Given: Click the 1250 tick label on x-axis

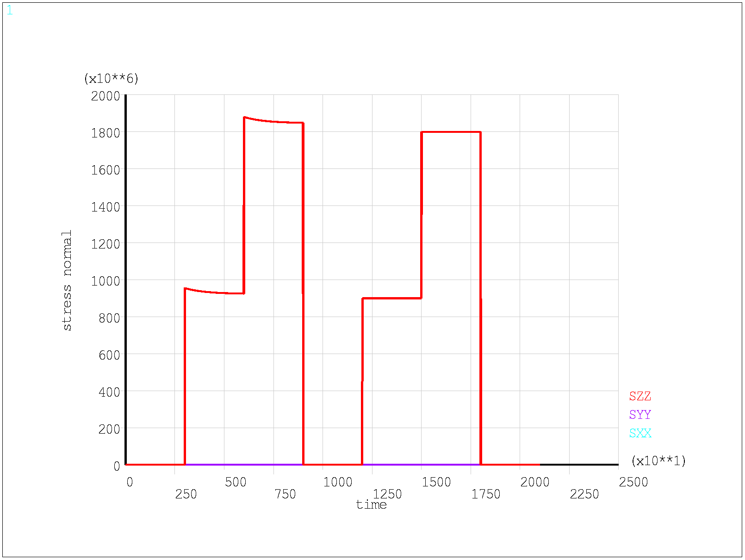Looking at the screenshot, I should (x=388, y=493).
